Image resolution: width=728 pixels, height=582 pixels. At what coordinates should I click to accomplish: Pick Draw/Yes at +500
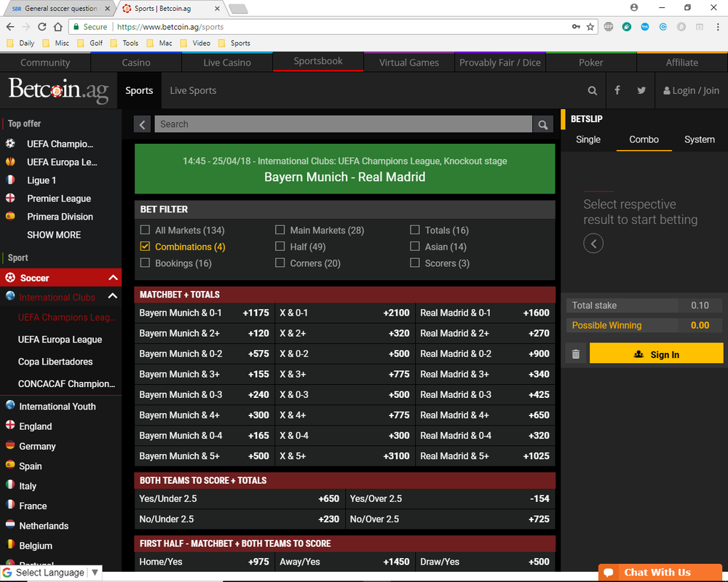[x=485, y=562]
